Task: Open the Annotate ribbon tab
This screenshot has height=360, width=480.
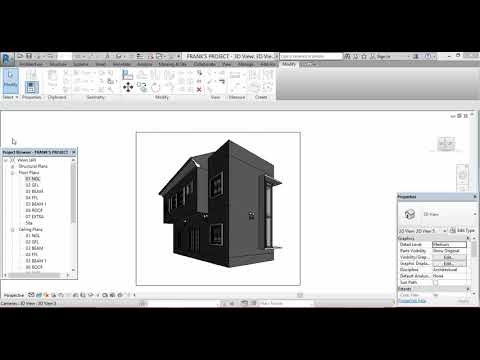Action: [122, 64]
